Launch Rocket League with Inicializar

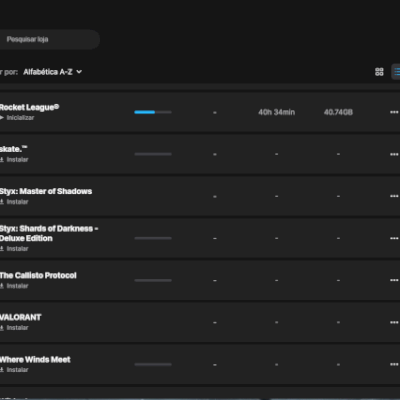(x=17, y=118)
